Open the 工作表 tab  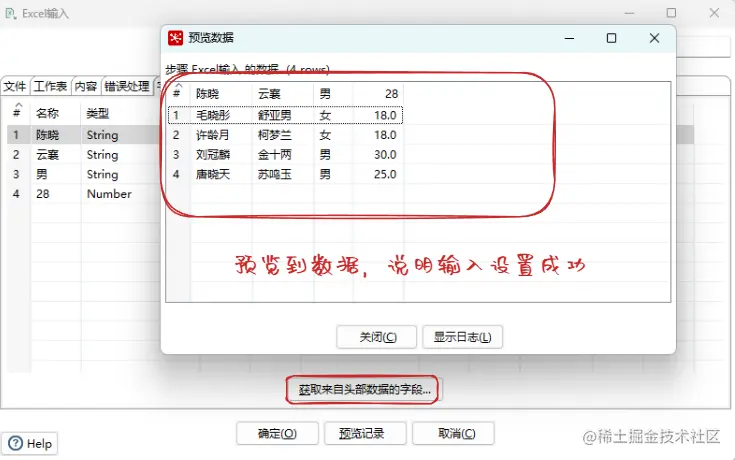(x=51, y=86)
